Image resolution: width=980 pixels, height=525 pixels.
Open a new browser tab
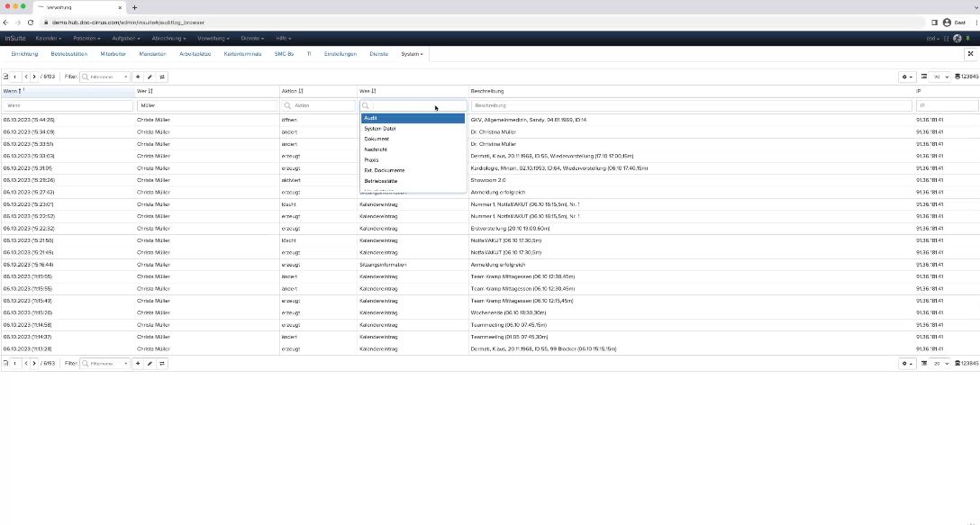pyautogui.click(x=134, y=7)
